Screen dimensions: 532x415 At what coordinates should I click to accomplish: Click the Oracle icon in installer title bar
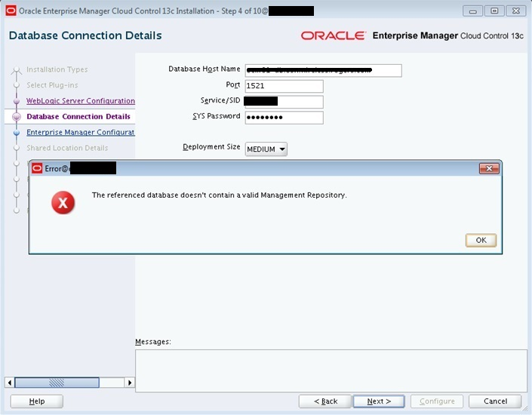[x=11, y=11]
